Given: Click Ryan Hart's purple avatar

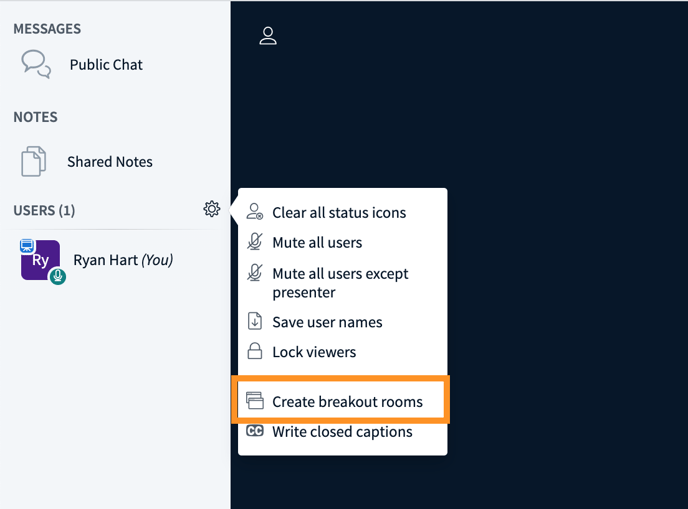Looking at the screenshot, I should click(x=40, y=260).
